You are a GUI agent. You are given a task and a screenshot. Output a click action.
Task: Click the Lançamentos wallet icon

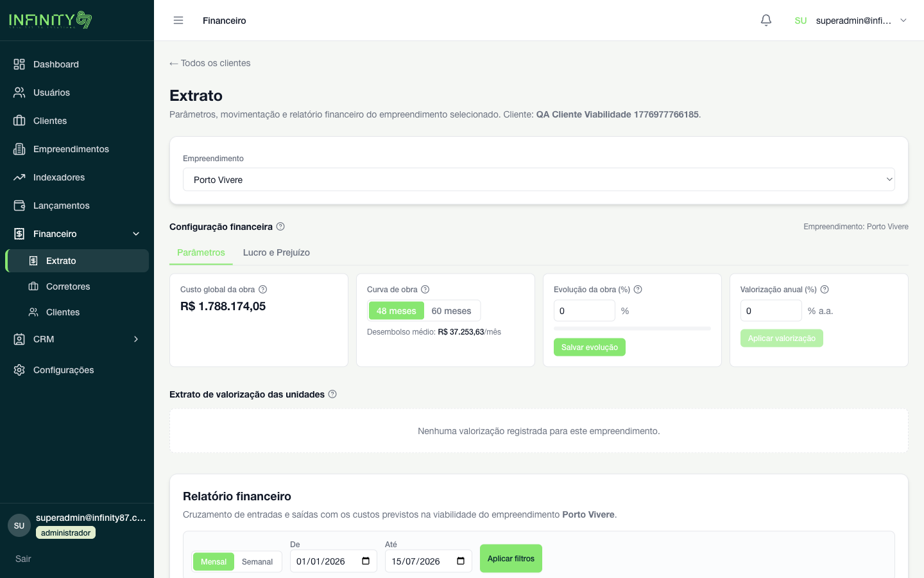[x=19, y=206]
